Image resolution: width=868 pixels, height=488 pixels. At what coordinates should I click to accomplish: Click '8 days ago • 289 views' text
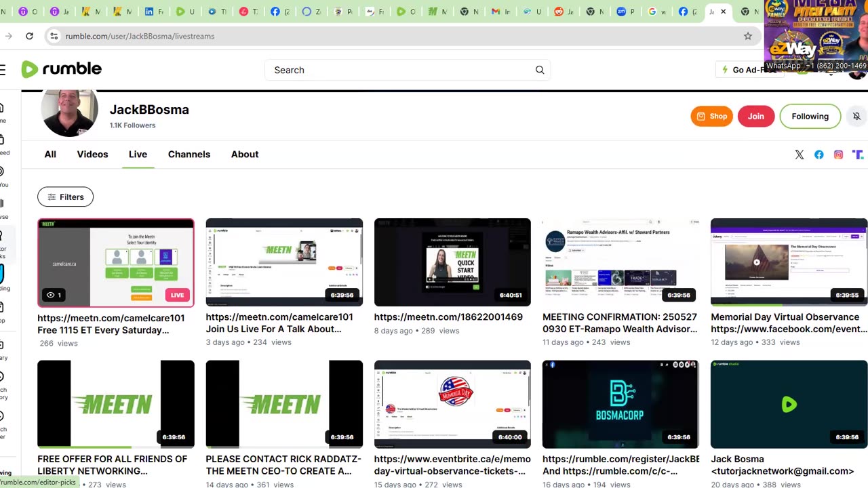[x=417, y=331]
